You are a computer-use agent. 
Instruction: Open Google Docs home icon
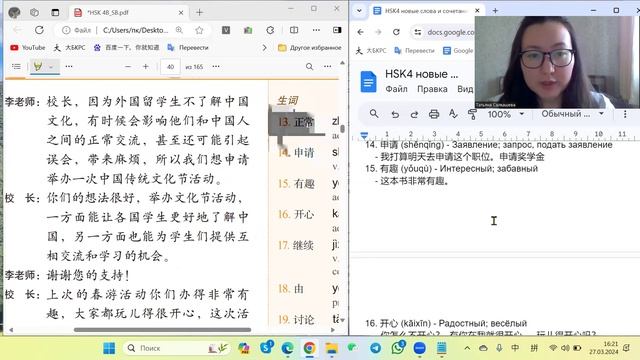point(368,82)
